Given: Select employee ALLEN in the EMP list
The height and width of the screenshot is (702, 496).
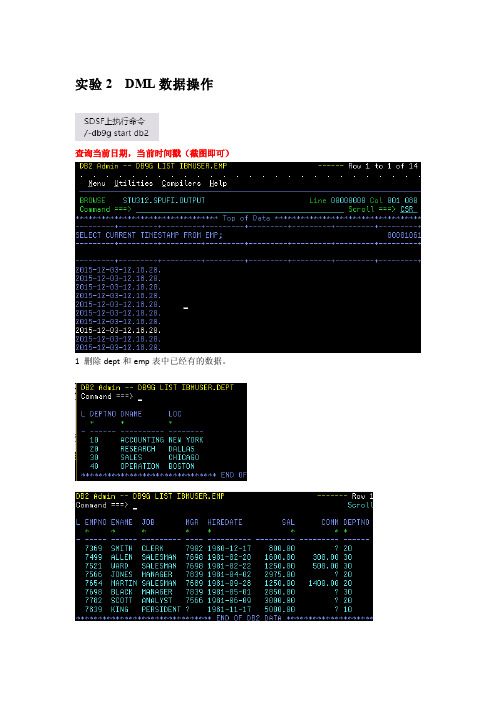Looking at the screenshot, I should tap(121, 557).
